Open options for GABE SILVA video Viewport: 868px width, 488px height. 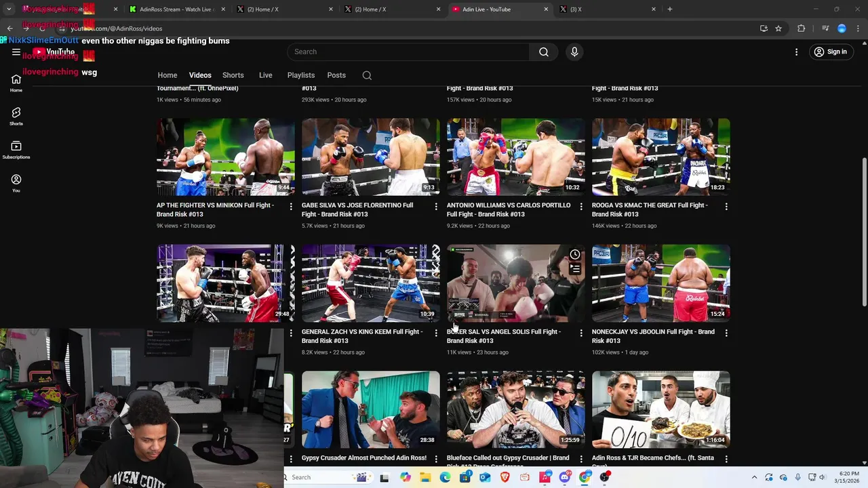click(436, 206)
